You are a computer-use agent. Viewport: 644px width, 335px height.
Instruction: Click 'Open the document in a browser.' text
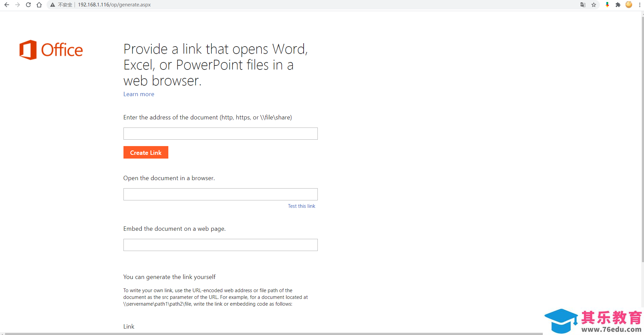click(169, 178)
